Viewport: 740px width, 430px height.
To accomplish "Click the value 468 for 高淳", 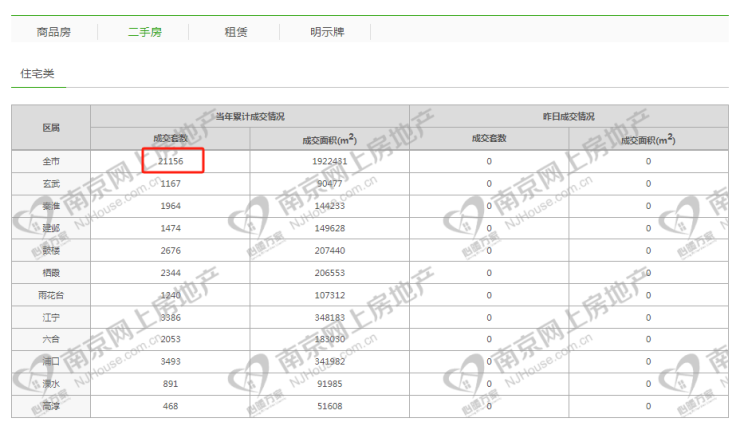I will click(170, 406).
